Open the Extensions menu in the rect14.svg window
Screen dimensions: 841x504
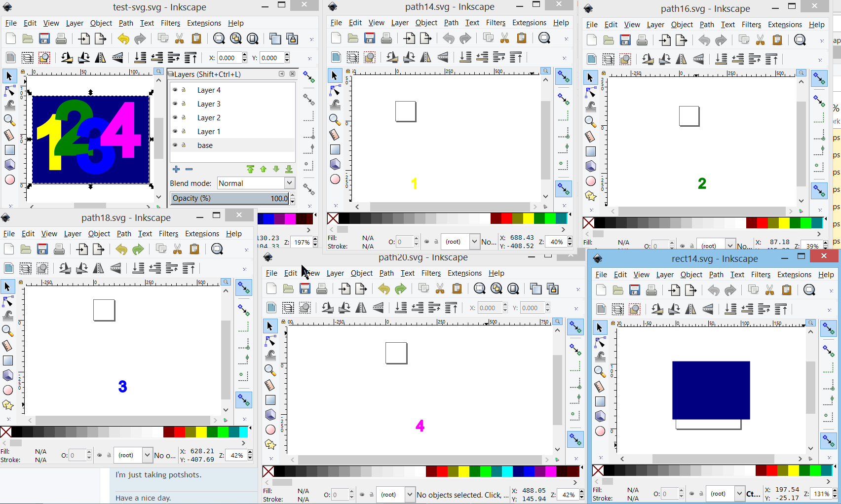(794, 275)
